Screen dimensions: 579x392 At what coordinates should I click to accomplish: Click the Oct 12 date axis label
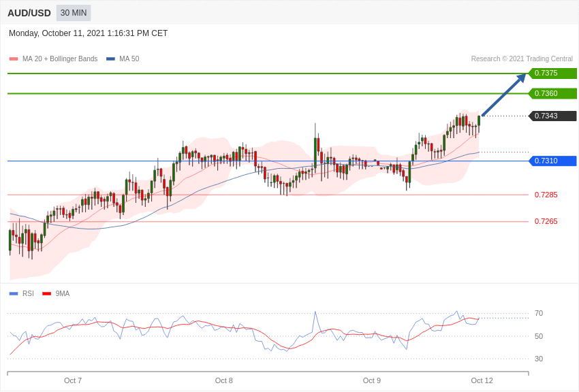tap(482, 380)
